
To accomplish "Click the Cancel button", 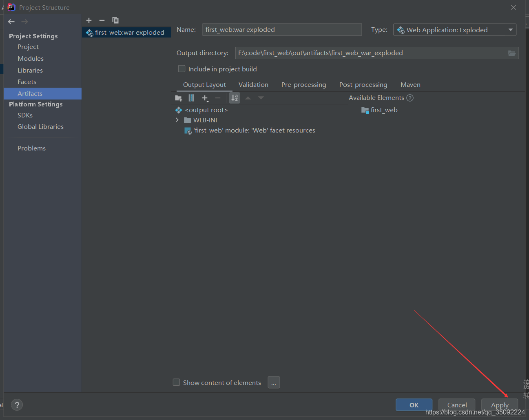I will tap(457, 405).
